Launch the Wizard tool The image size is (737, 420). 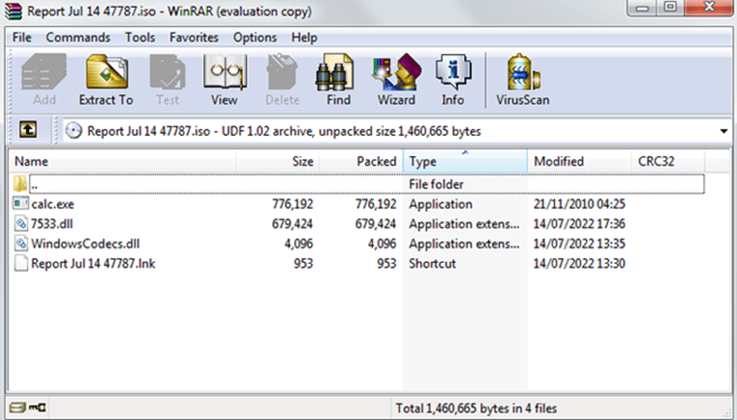(396, 79)
